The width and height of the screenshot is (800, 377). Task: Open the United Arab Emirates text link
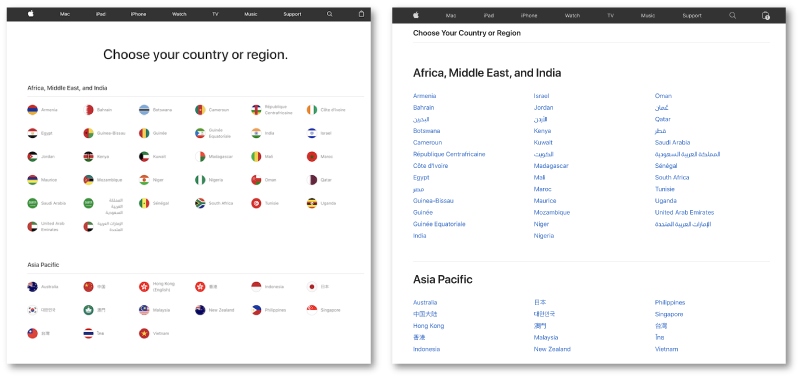684,212
